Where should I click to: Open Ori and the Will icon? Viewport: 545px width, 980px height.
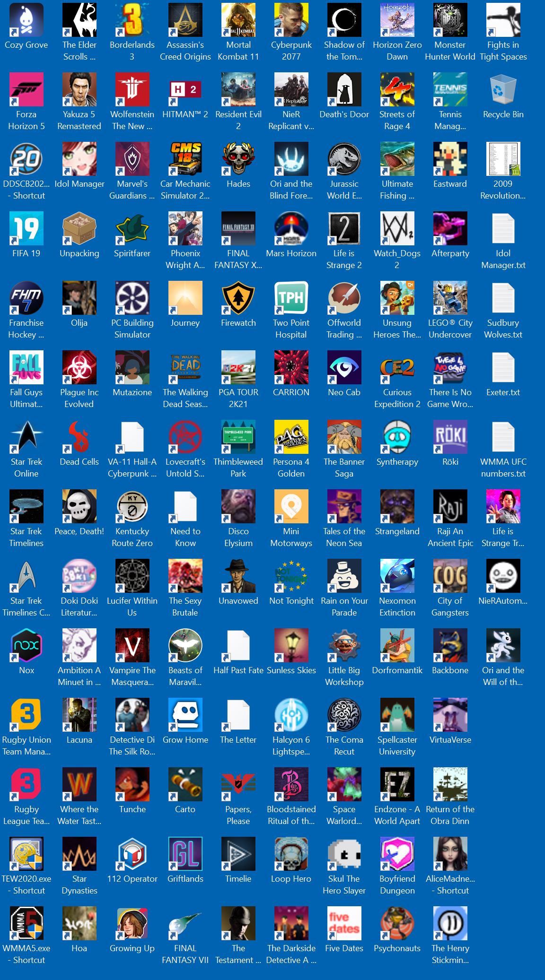tap(503, 645)
